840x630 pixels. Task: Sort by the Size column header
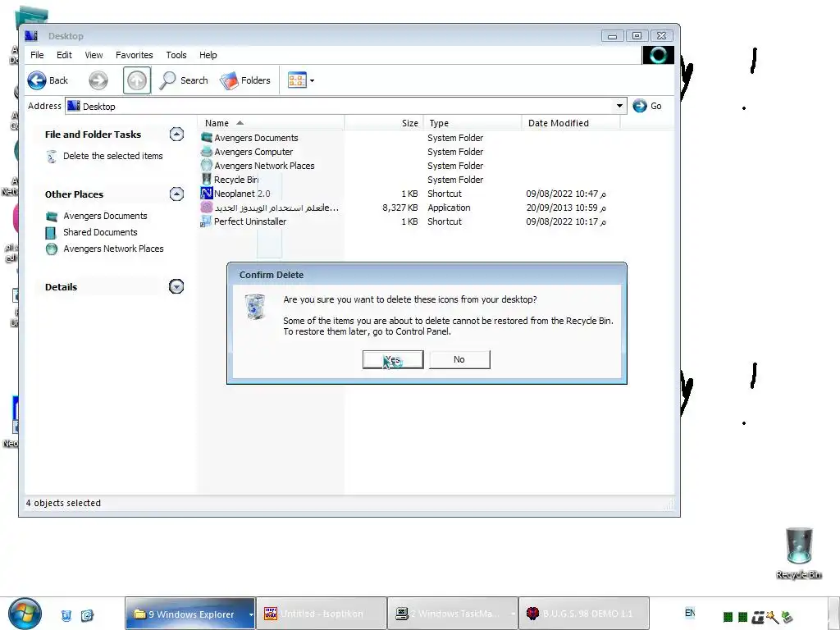tap(384, 123)
